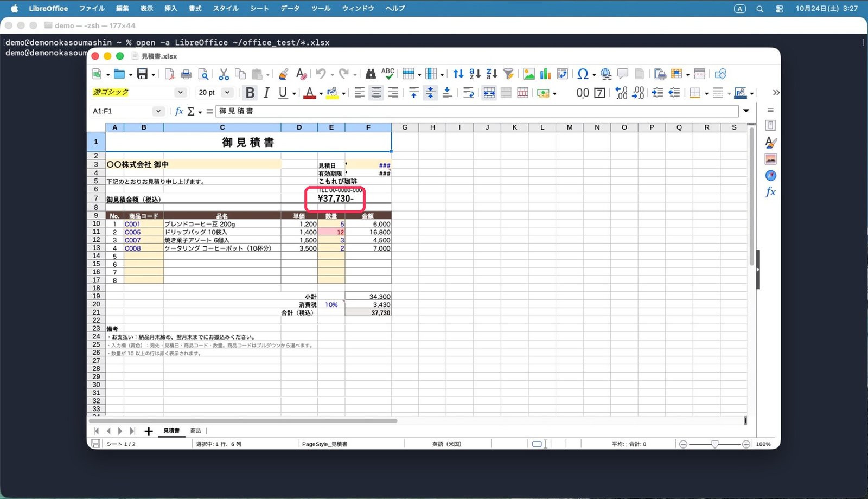
Task: Switch to the 商品 sheet tab
Action: [195, 431]
